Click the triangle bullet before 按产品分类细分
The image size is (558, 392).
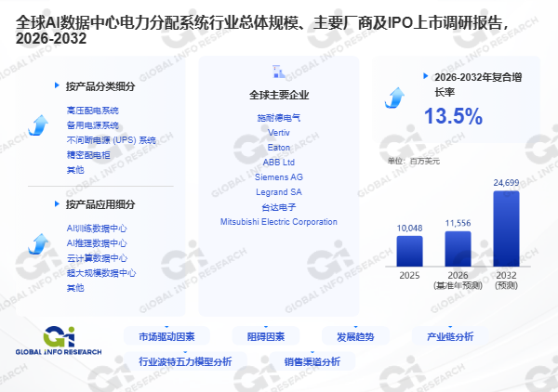[57, 85]
